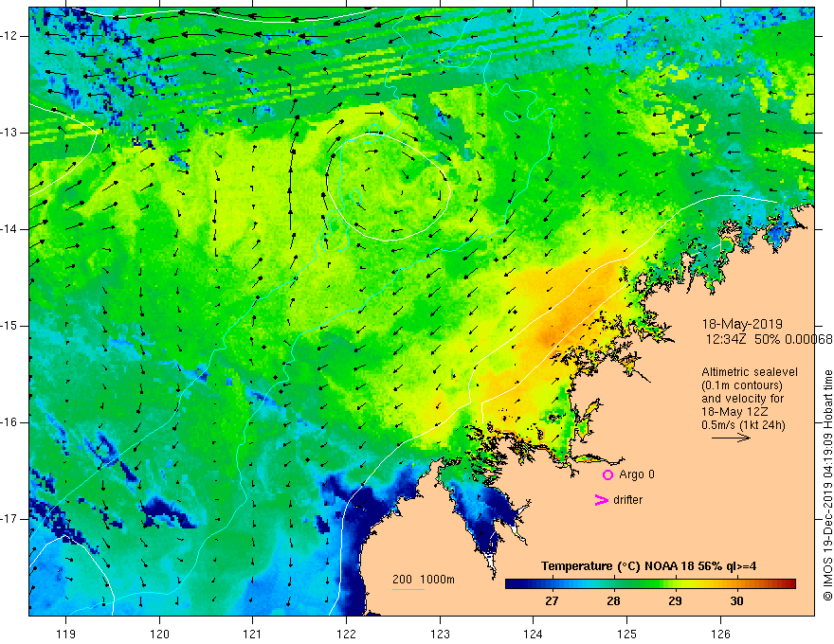Click the temperature color bar
This screenshot has width=834, height=644.
(x=650, y=584)
